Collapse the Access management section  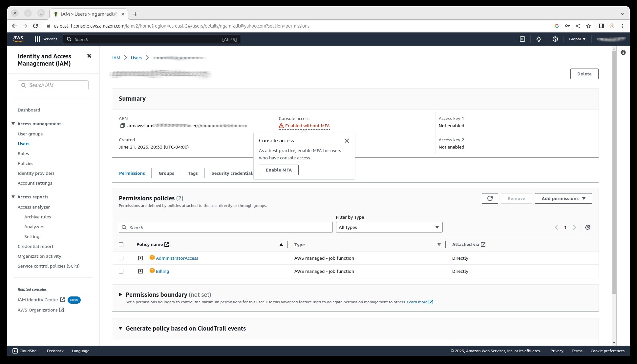click(x=13, y=124)
